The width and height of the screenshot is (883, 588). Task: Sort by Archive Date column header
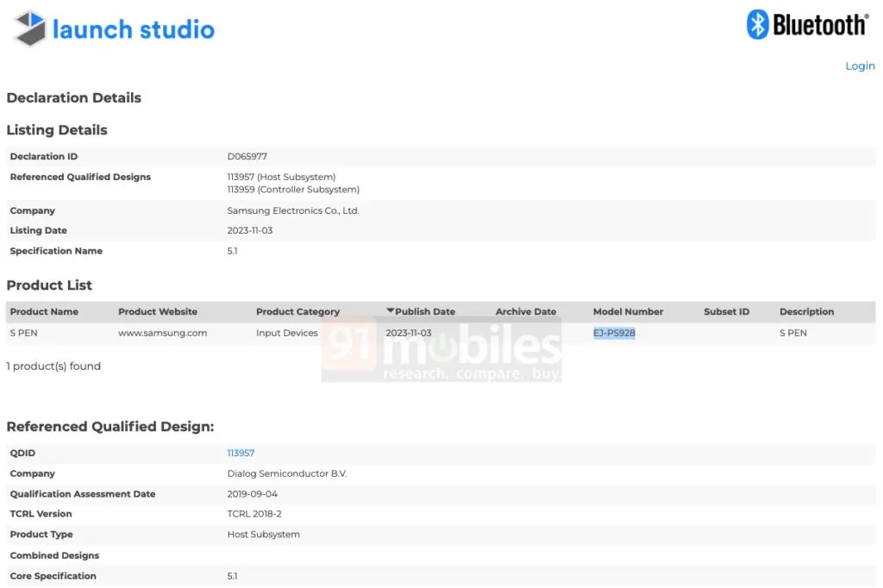click(x=526, y=312)
